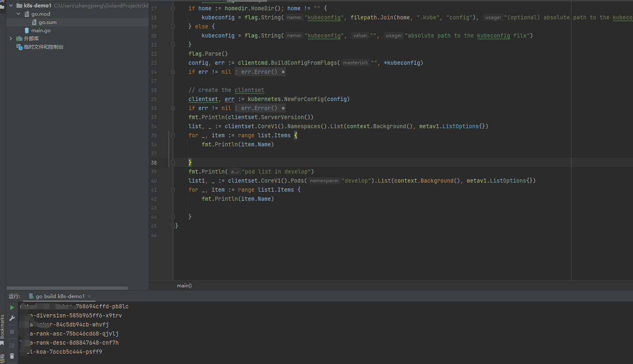Click line number 22 in gutter
633x364 pixels.
pyautogui.click(x=154, y=54)
